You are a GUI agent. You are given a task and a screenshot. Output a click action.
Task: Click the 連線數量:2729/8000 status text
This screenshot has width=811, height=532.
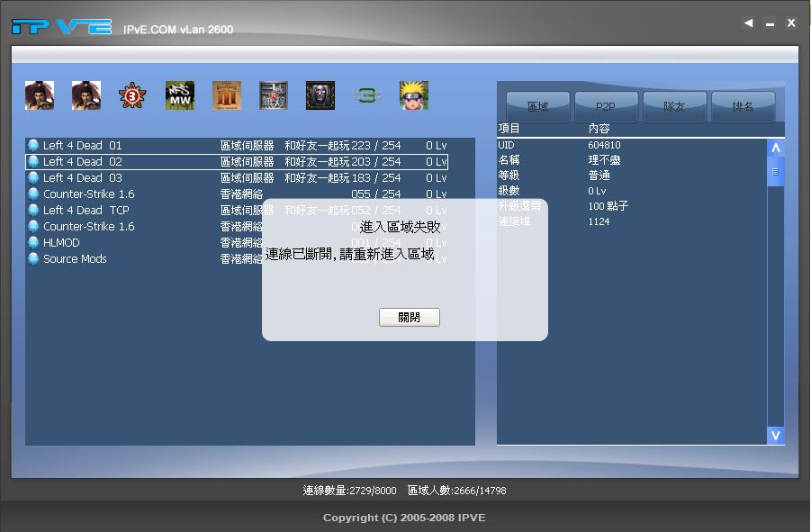click(349, 490)
